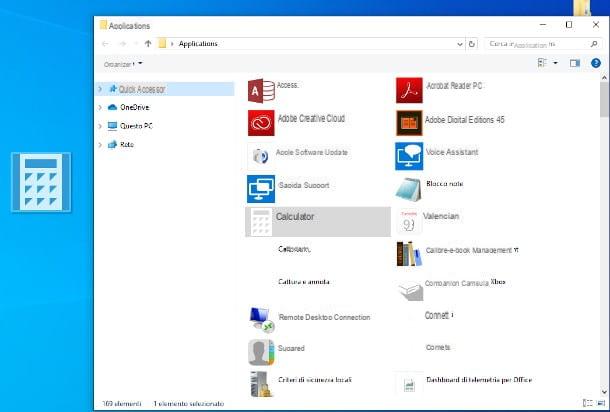This screenshot has width=610, height=412.
Task: Click the scroll down arrow
Action: coord(604,392)
